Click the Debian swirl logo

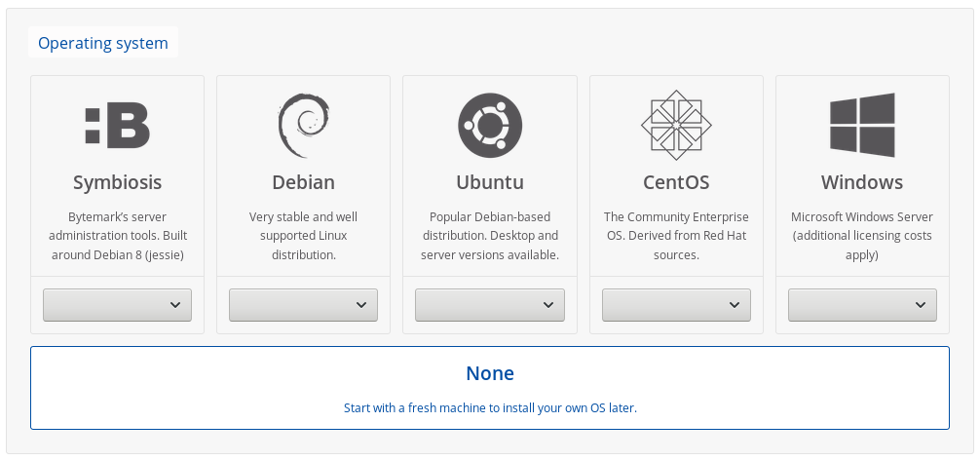tap(303, 125)
